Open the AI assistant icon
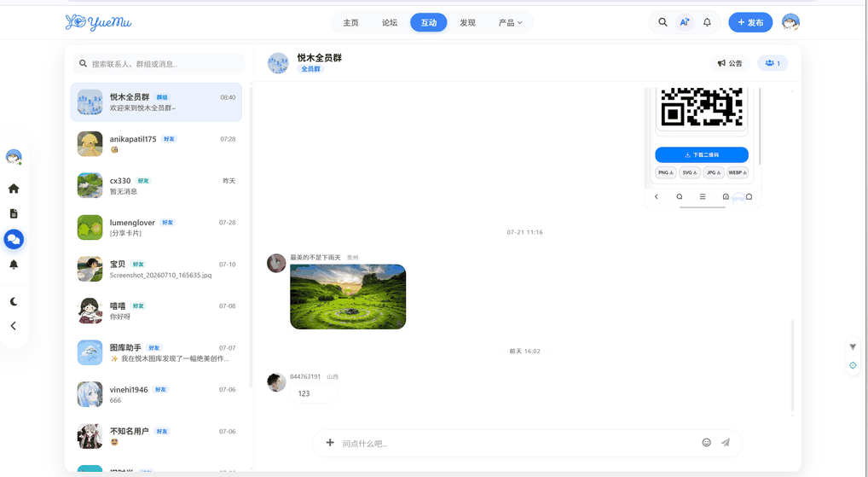Viewport: 868px width, 477px height. click(x=685, y=22)
